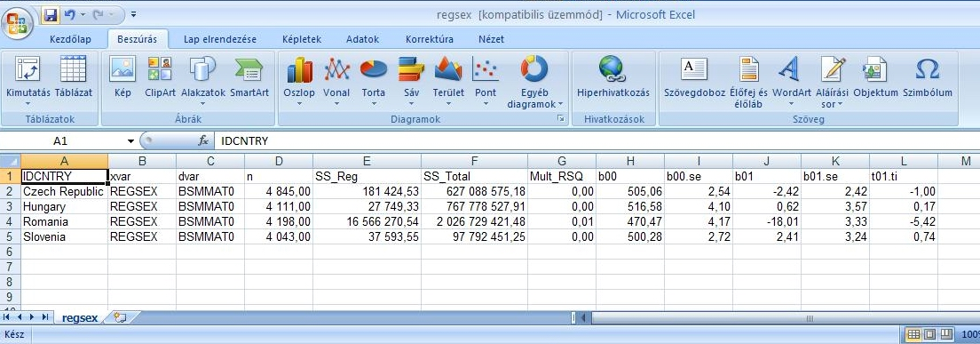Image resolution: width=980 pixels, height=344 pixels.
Task: Open the Alakzatok shapes gallery
Action: 203,82
